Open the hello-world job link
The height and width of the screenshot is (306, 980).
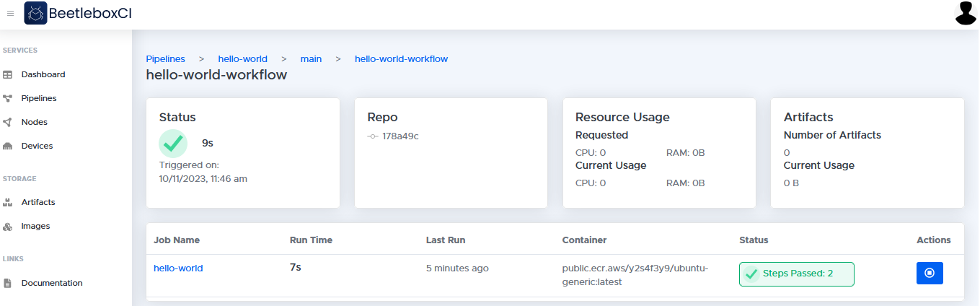point(178,268)
